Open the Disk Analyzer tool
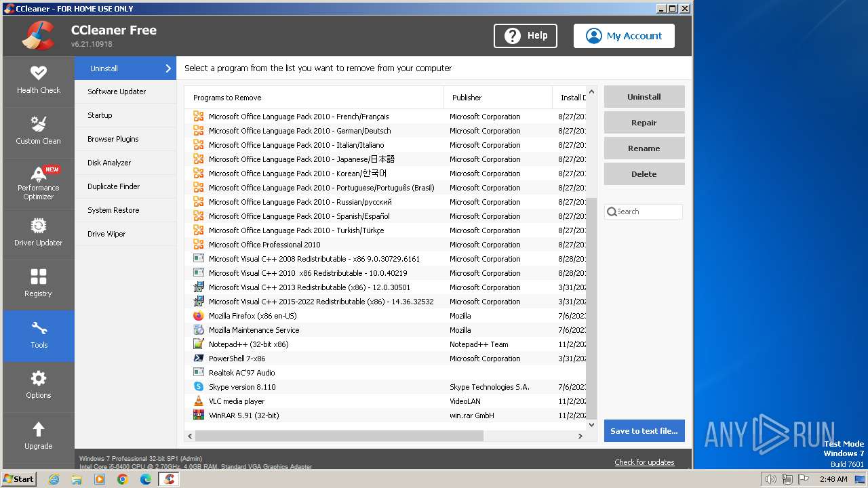Screen dimensions: 868x488 pyautogui.click(x=125, y=163)
